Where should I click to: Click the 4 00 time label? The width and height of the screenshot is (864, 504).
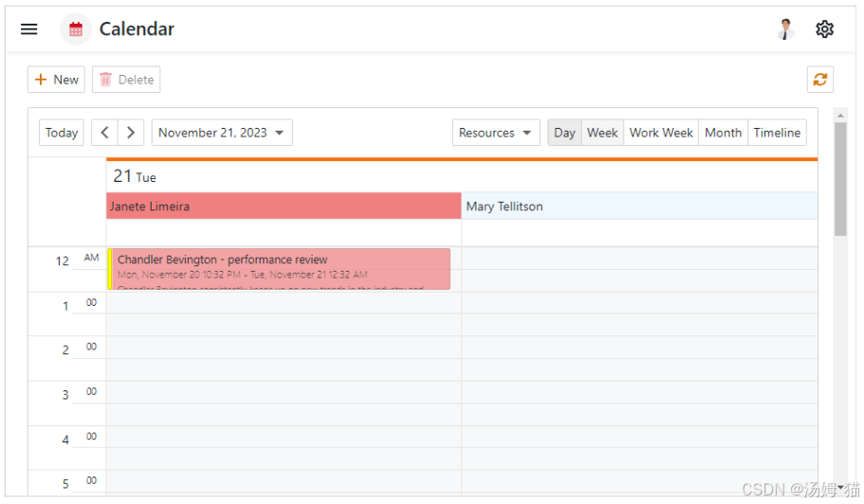tap(80, 439)
